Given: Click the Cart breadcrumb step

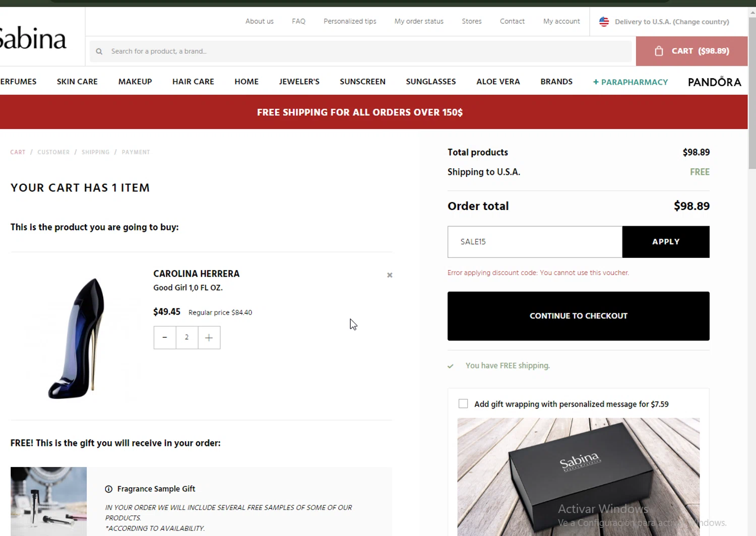Looking at the screenshot, I should coord(18,152).
